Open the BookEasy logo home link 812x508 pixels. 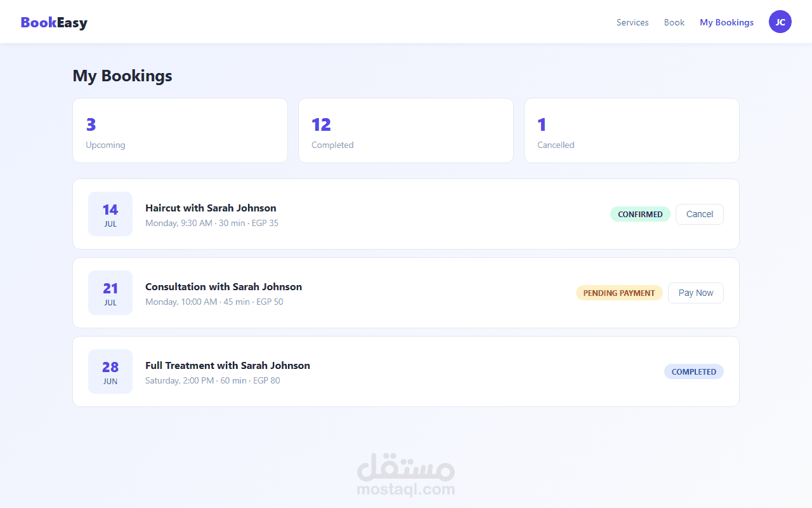click(x=54, y=22)
